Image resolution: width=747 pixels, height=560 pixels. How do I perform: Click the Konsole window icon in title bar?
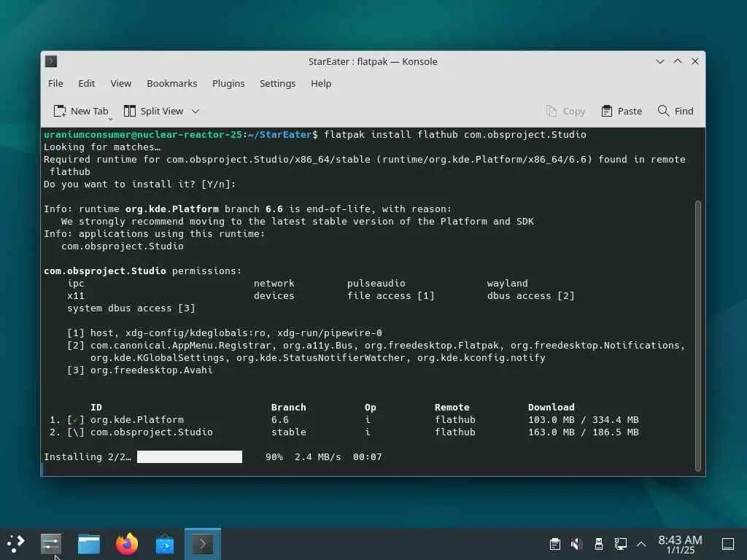[51, 61]
